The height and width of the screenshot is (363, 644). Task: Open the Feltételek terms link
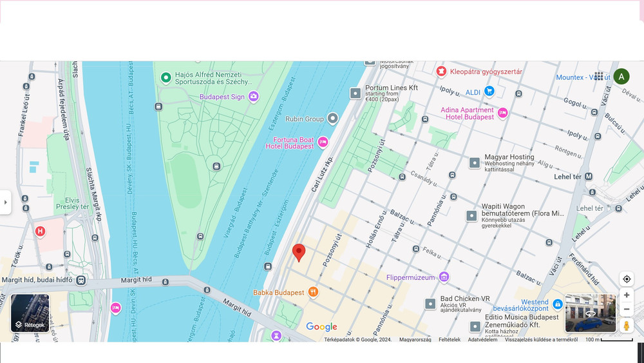point(450,340)
